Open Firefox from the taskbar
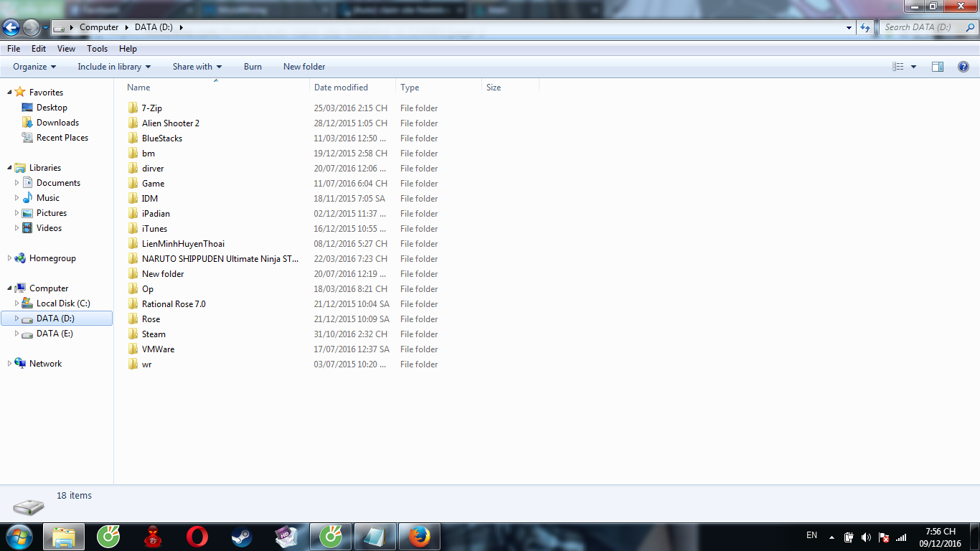This screenshot has height=551, width=980. 419,537
